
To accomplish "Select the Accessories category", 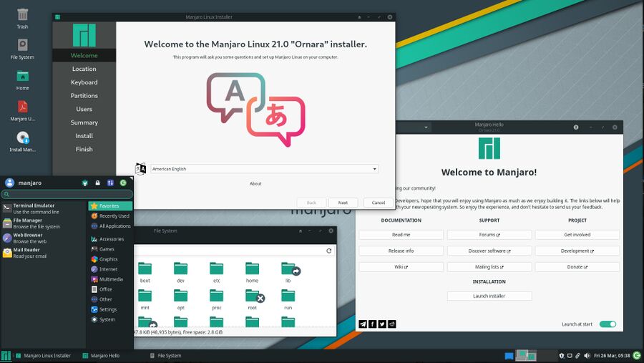I will coord(110,239).
